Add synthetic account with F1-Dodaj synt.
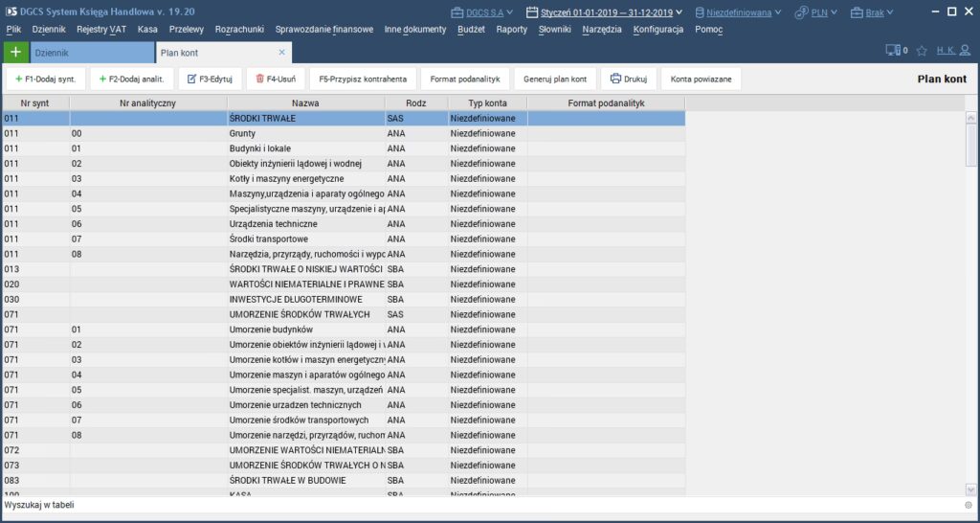The height and width of the screenshot is (523, 980). coord(46,79)
